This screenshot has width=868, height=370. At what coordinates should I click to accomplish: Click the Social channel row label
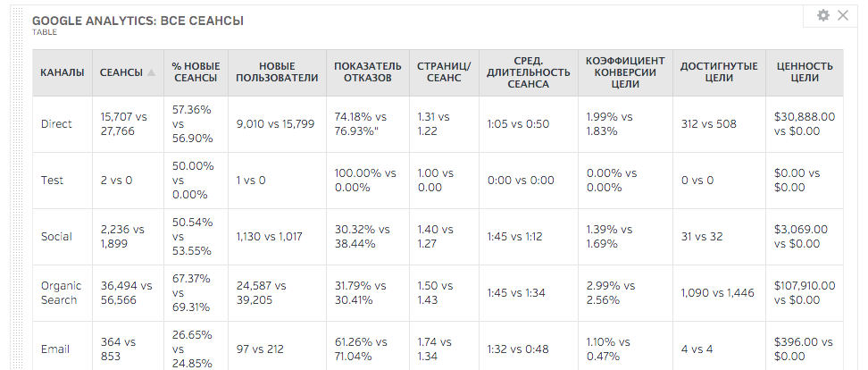click(56, 237)
